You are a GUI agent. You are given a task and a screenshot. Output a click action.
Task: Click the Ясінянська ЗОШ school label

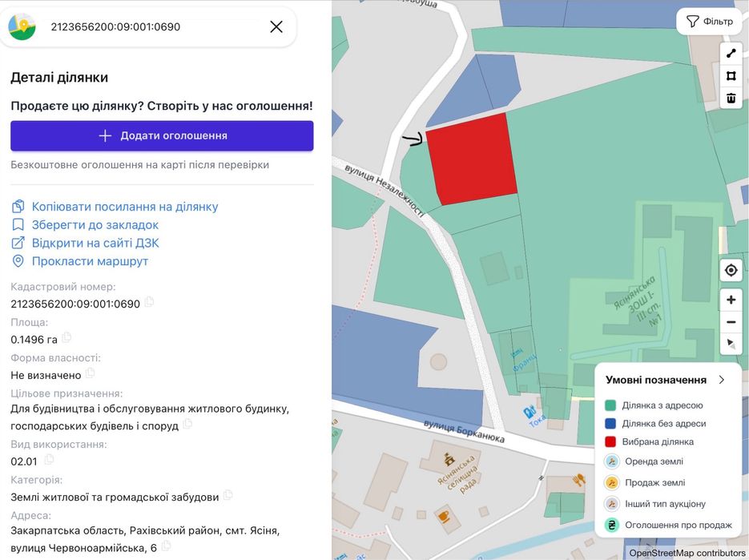click(638, 301)
